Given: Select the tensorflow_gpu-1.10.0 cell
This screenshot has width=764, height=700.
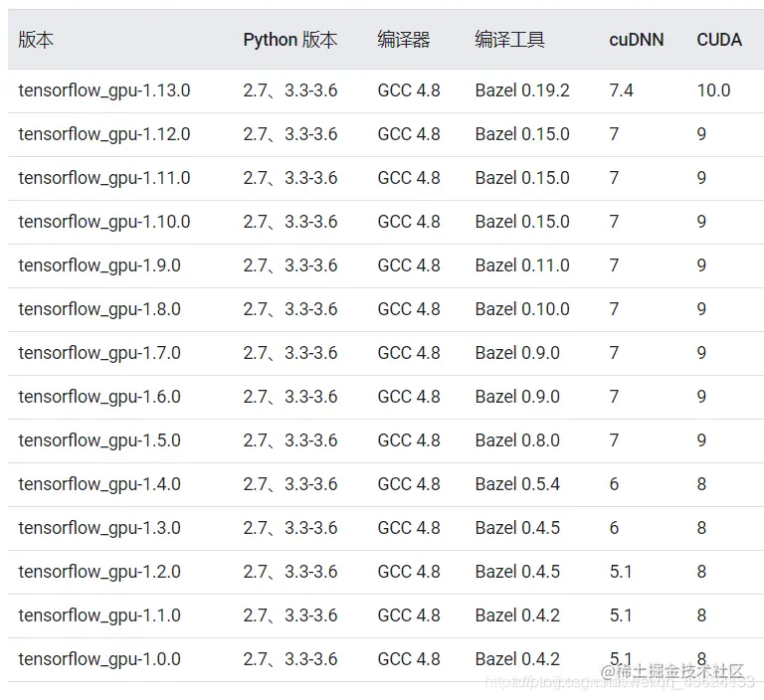Looking at the screenshot, I should (104, 223).
